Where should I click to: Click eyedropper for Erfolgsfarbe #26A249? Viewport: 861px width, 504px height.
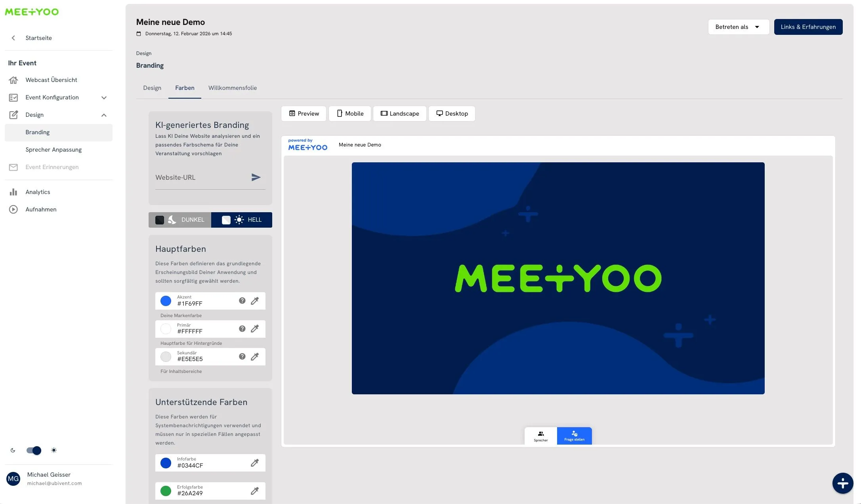[x=255, y=491]
